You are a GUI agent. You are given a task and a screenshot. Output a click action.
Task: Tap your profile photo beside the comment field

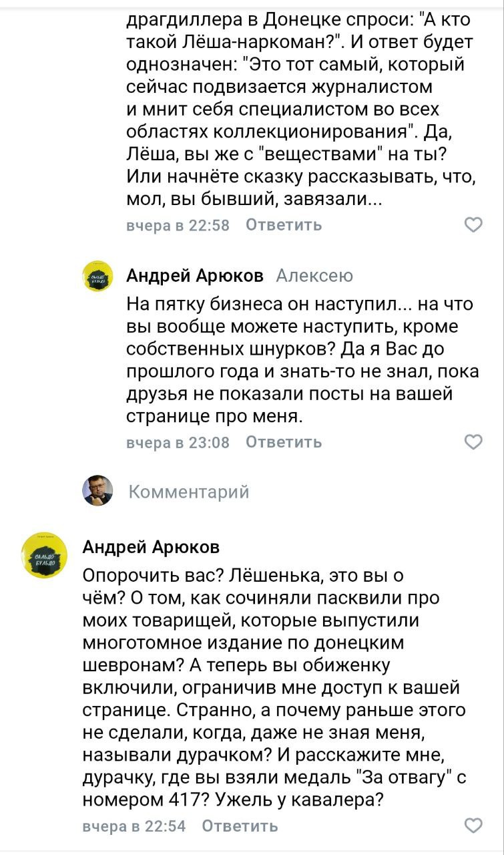[97, 492]
